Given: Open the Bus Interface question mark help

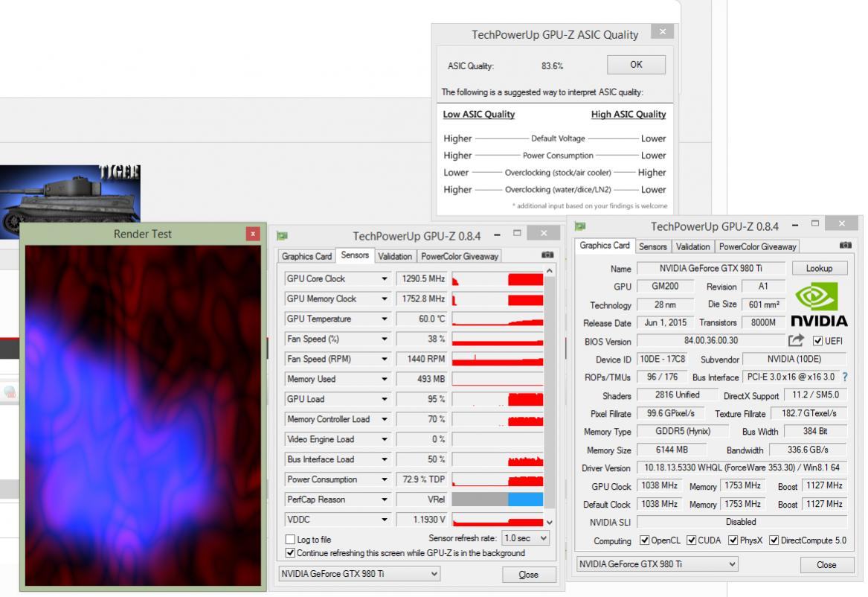Looking at the screenshot, I should pos(845,377).
